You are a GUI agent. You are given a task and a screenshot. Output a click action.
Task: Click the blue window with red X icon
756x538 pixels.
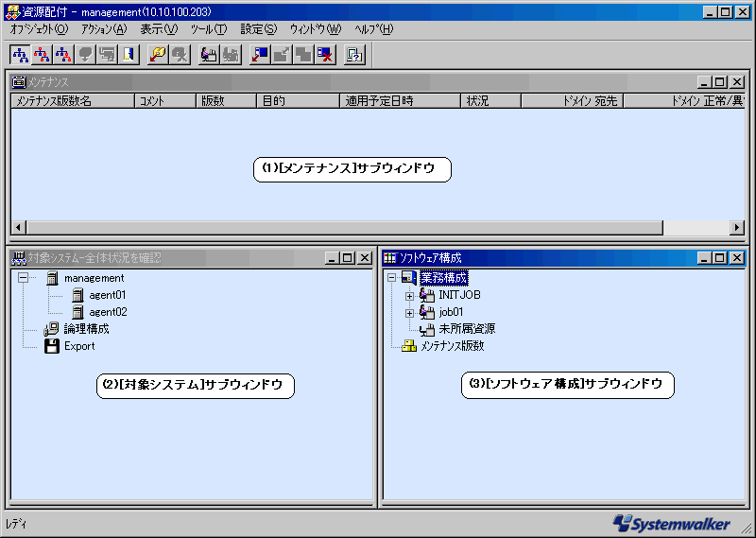[326, 55]
